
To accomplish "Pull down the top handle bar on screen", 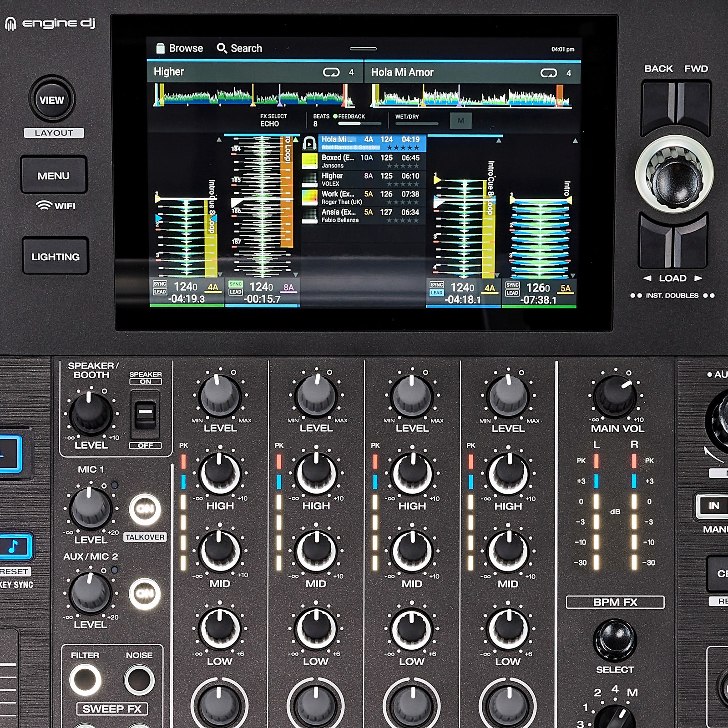I will pyautogui.click(x=363, y=49).
